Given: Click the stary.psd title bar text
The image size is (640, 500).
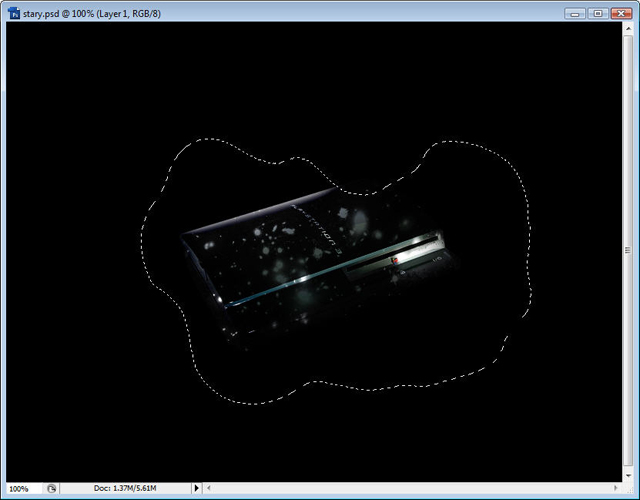Looking at the screenshot, I should point(92,14).
